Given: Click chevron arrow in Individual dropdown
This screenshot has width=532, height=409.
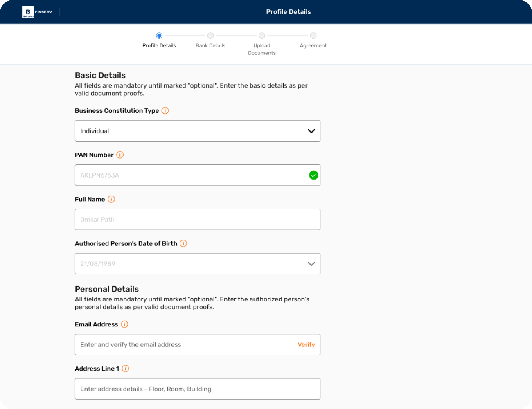Looking at the screenshot, I should [x=311, y=131].
